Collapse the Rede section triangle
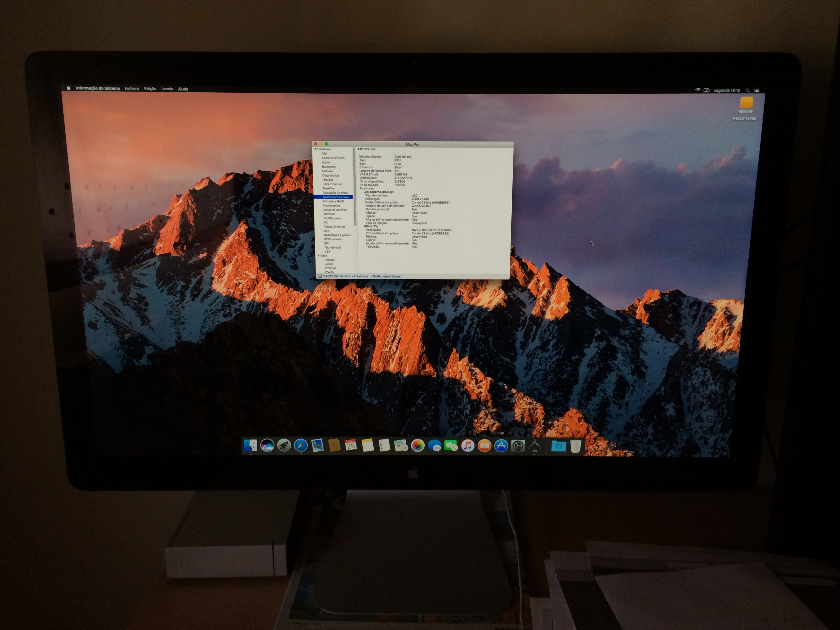Image resolution: width=840 pixels, height=630 pixels. coord(318,256)
